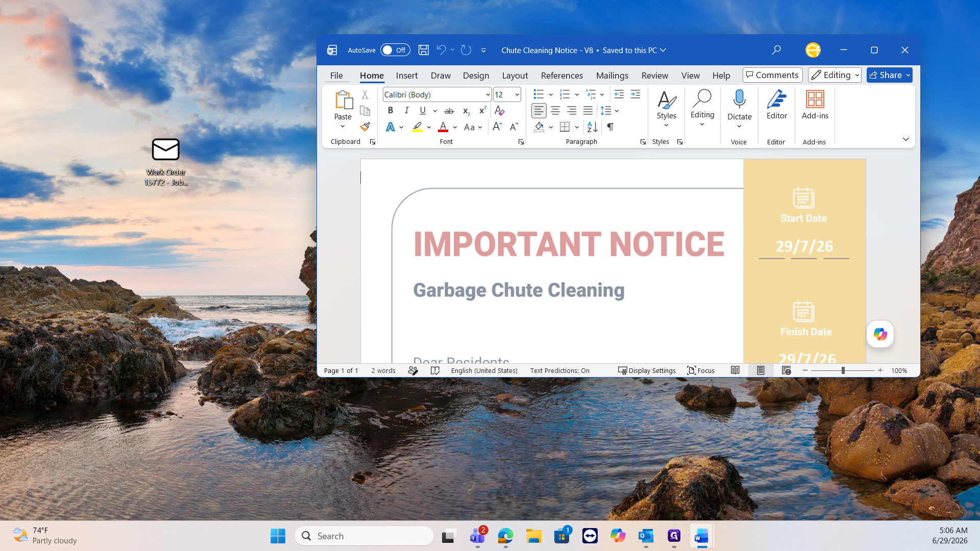
Task: Click the Paste clipboard icon
Action: (343, 100)
